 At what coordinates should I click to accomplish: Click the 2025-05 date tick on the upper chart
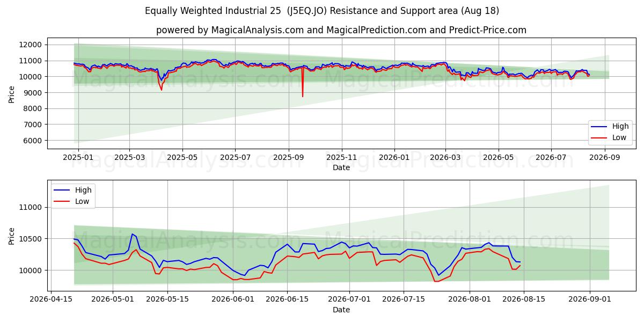[182, 158]
